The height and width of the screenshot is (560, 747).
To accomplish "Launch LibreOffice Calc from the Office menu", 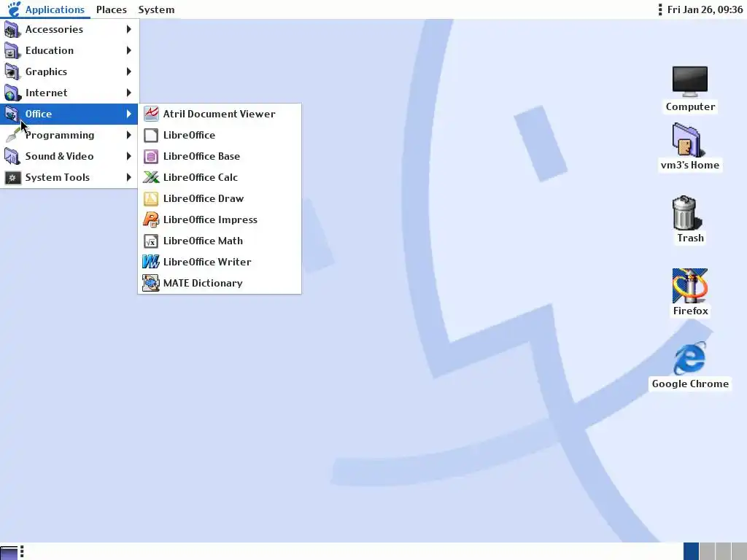I will [x=220, y=177].
